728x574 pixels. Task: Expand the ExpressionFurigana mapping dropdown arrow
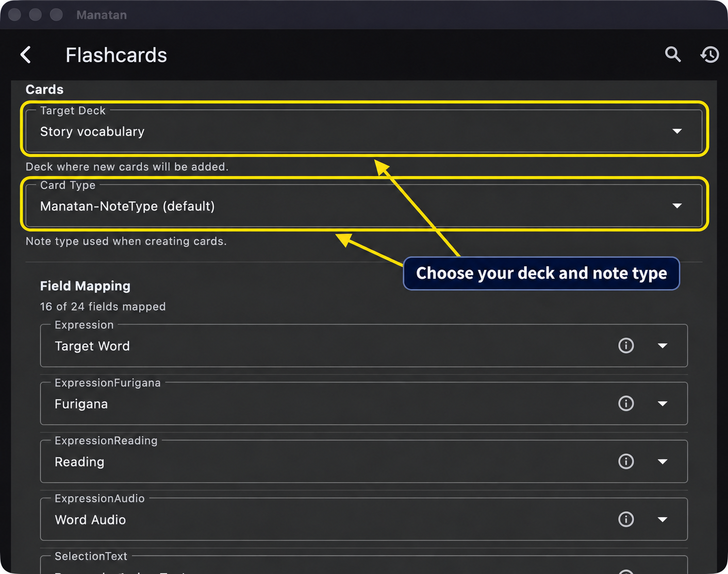pos(663,403)
